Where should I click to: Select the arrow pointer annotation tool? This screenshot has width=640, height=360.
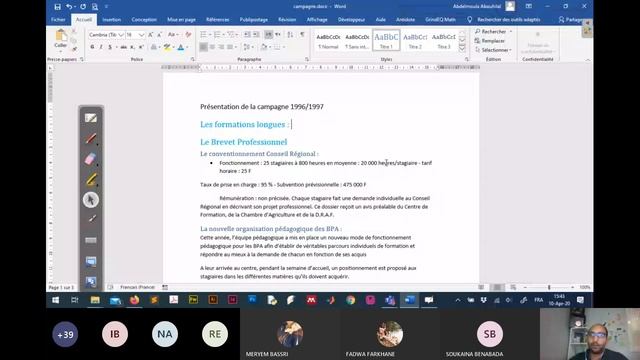click(91, 200)
